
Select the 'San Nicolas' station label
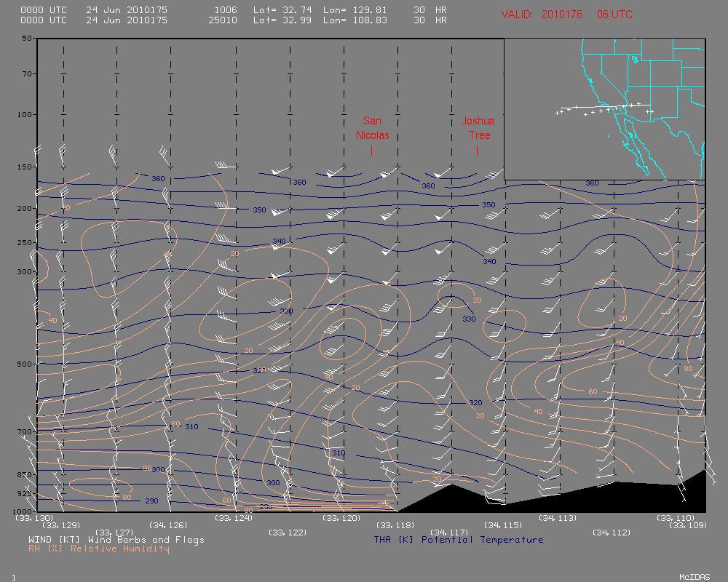tap(372, 128)
